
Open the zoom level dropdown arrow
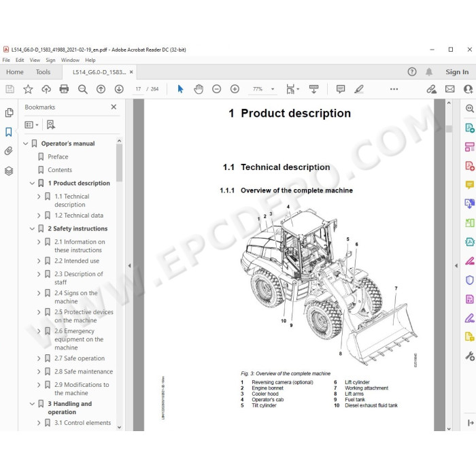pos(273,89)
